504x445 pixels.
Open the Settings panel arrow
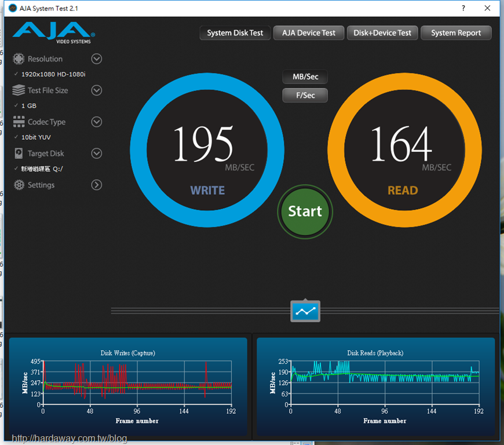tap(96, 185)
